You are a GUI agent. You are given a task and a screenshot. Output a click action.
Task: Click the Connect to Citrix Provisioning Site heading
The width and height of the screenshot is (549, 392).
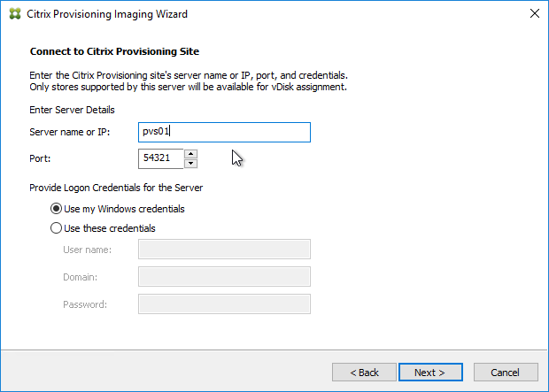[114, 51]
